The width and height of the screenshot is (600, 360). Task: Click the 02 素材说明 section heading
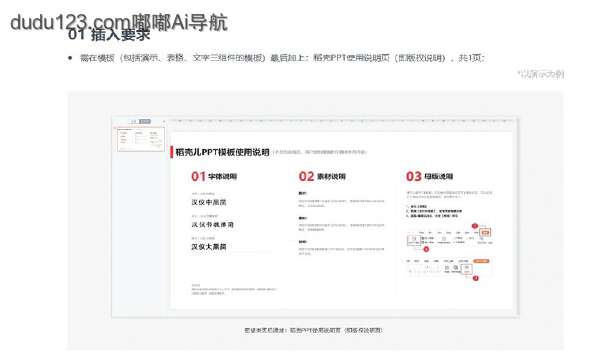[x=322, y=176]
